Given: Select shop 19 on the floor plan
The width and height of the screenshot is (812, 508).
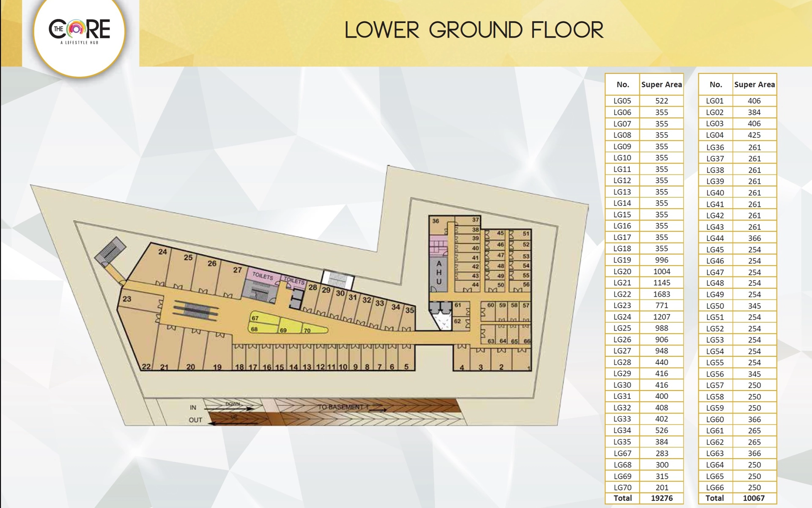Looking at the screenshot, I should 219,351.
